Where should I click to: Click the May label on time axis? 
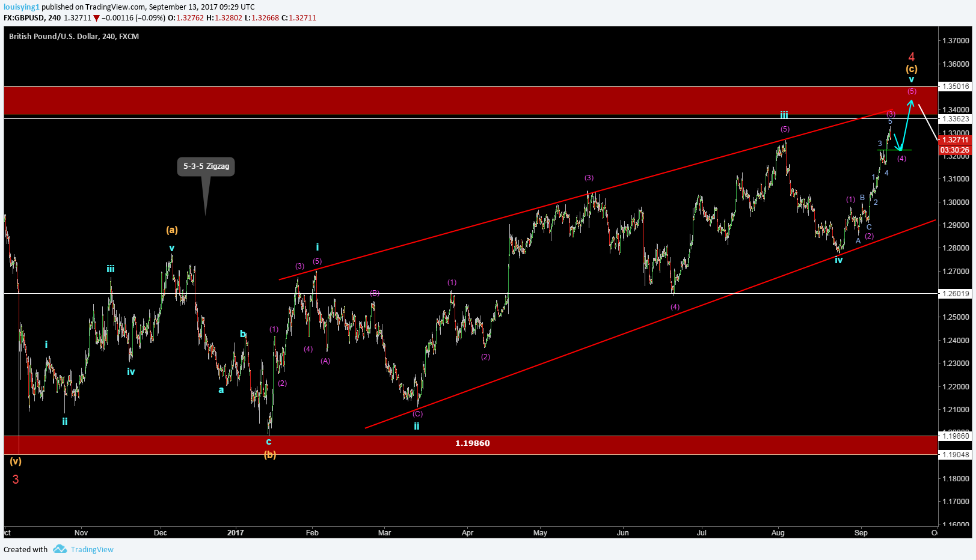click(540, 533)
